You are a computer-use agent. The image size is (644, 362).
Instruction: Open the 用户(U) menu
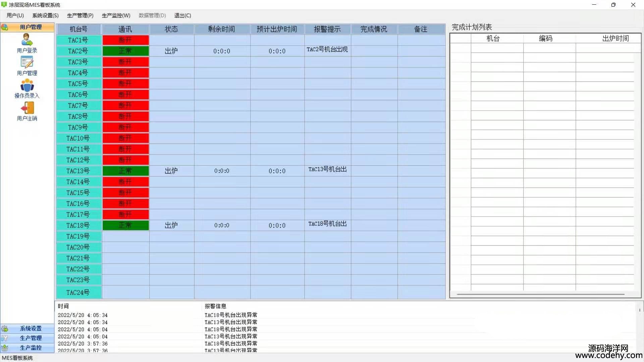(x=15, y=15)
